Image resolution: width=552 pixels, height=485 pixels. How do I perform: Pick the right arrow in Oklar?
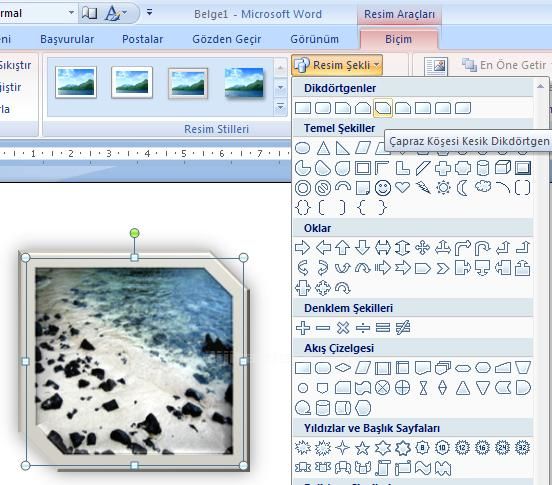click(x=303, y=248)
